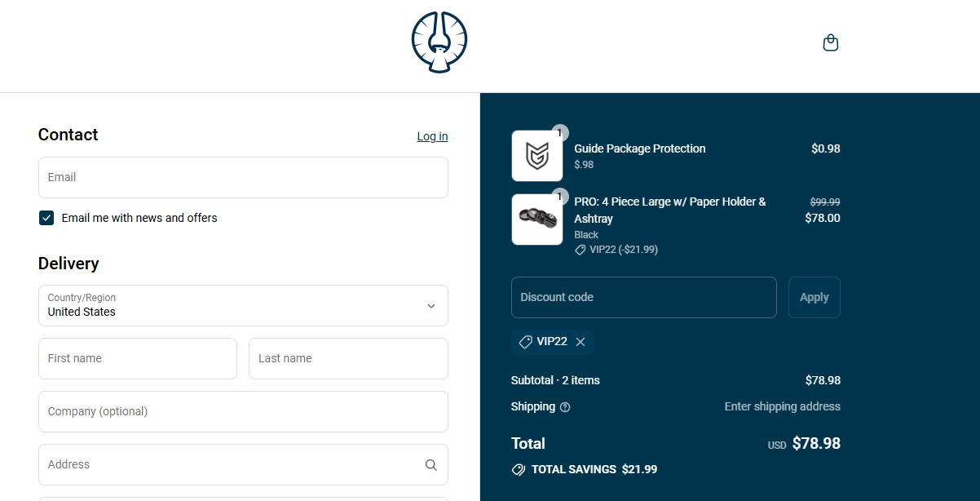
Task: Click the Guide Package Protection thumbnail
Action: (x=536, y=156)
